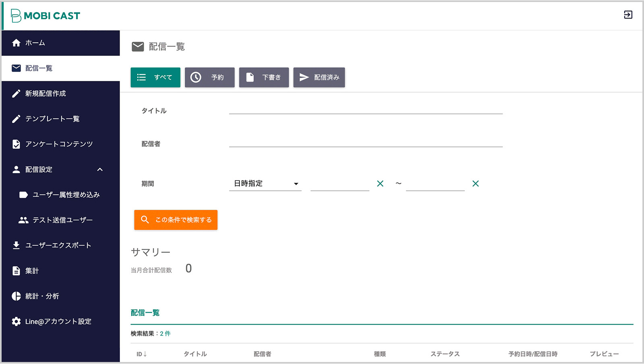Open テスト送信ユーザー submenu item
The width and height of the screenshot is (644, 364).
(61, 220)
